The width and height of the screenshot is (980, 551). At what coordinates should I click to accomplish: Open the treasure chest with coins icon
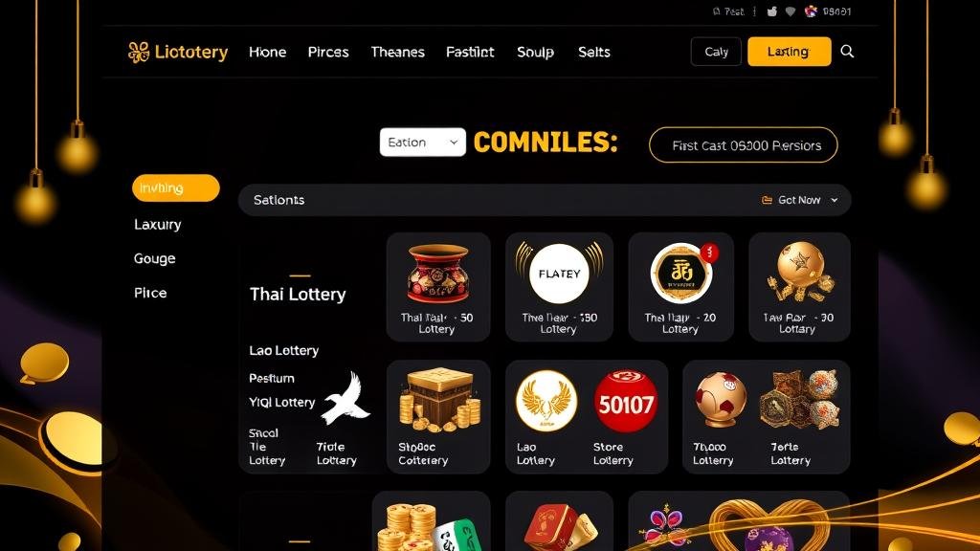click(x=440, y=400)
